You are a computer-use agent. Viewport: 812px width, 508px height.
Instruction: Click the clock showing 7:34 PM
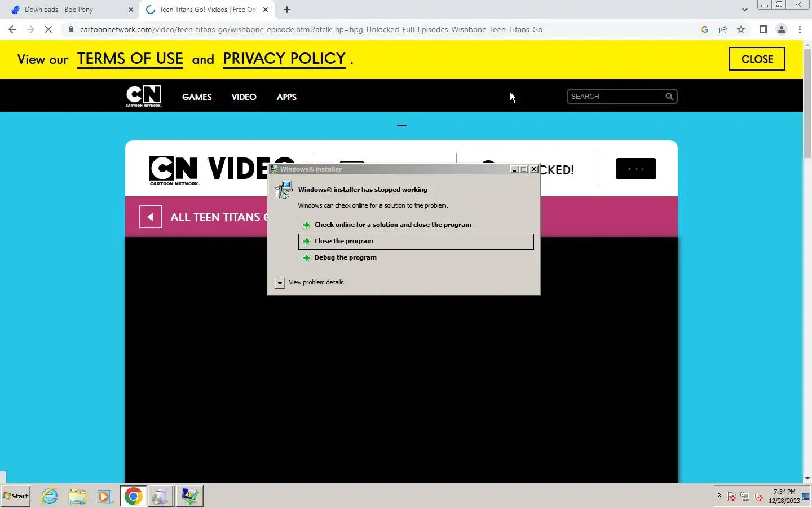click(x=784, y=496)
